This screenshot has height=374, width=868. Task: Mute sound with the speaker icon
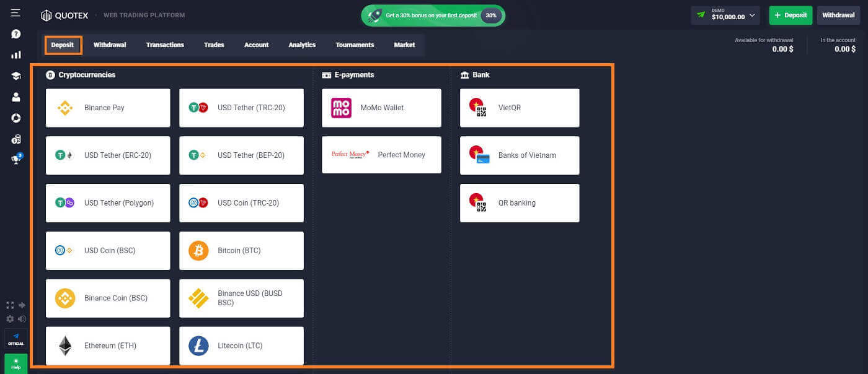click(x=22, y=319)
